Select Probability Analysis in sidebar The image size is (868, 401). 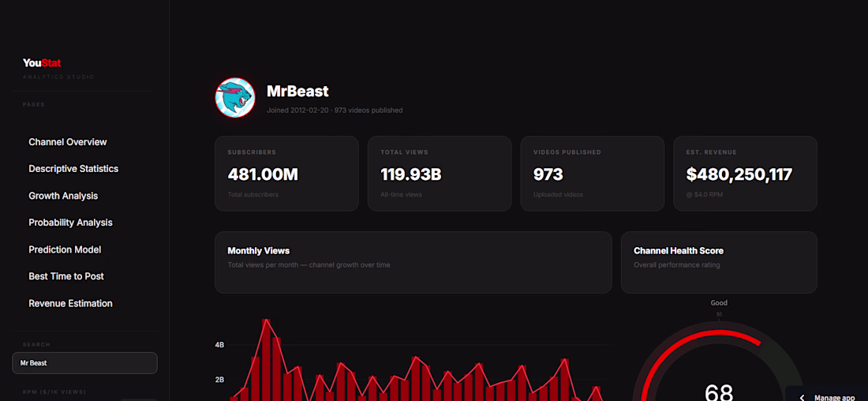point(70,222)
